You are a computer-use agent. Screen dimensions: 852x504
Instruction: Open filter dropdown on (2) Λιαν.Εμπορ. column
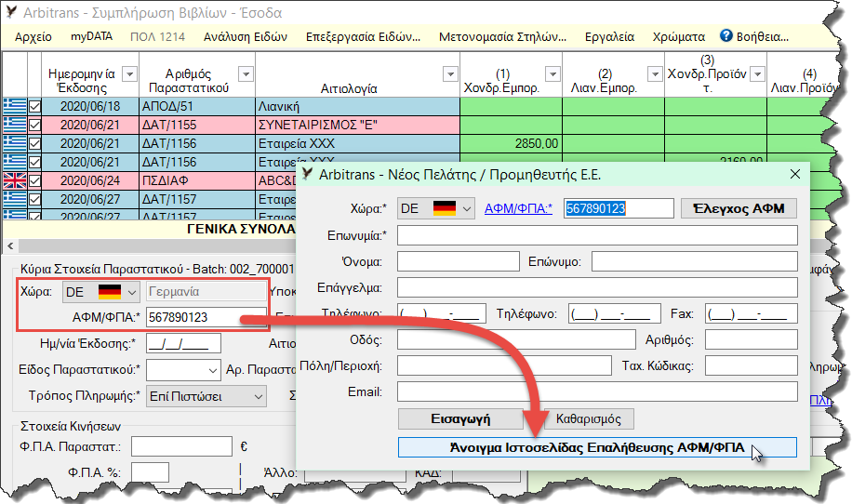(x=656, y=73)
